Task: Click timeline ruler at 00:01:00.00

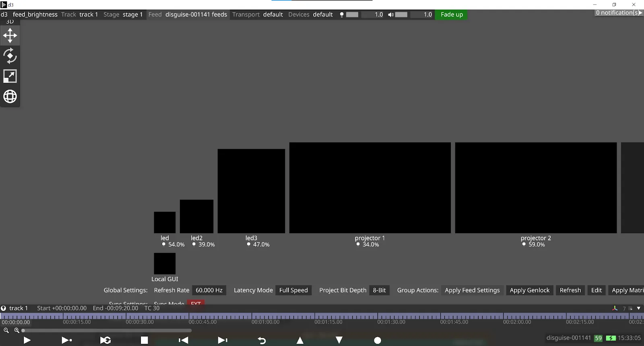Action: click(265, 322)
